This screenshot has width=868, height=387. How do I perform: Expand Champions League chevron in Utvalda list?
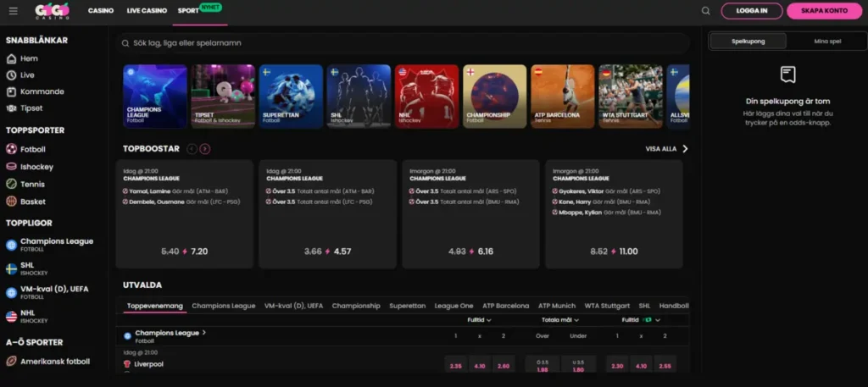204,333
